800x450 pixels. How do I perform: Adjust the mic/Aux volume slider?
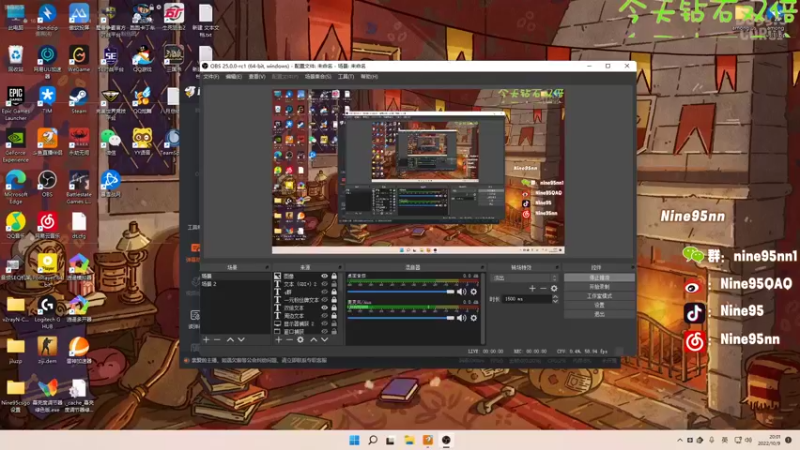pyautogui.click(x=401, y=318)
